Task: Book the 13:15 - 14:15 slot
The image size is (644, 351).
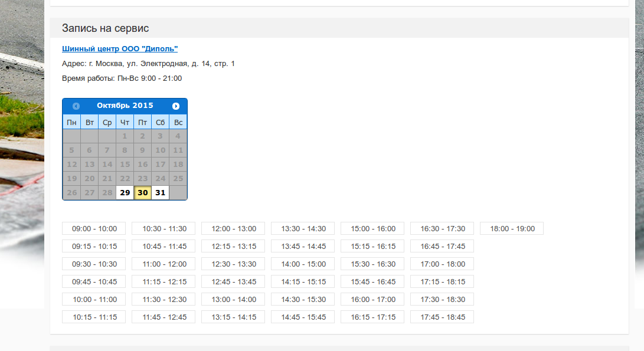Action: [x=233, y=317]
